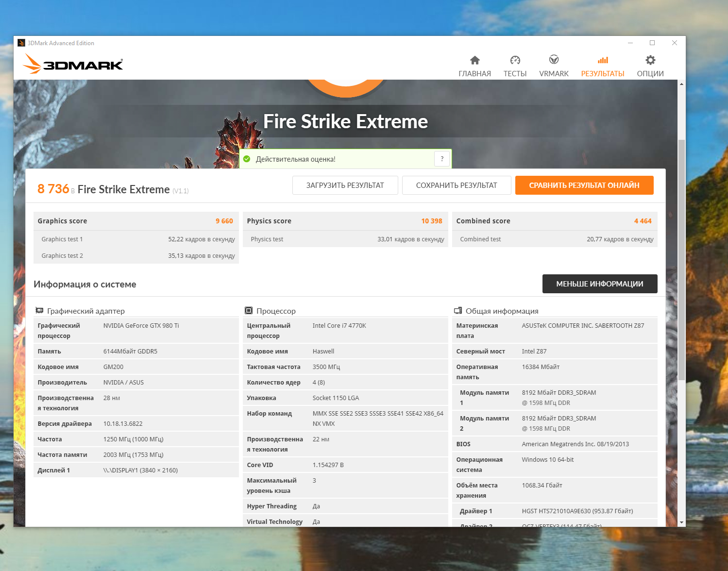This screenshot has width=728, height=571.
Task: Click the HGST HTS721010A9E630 drive value
Action: [x=577, y=511]
